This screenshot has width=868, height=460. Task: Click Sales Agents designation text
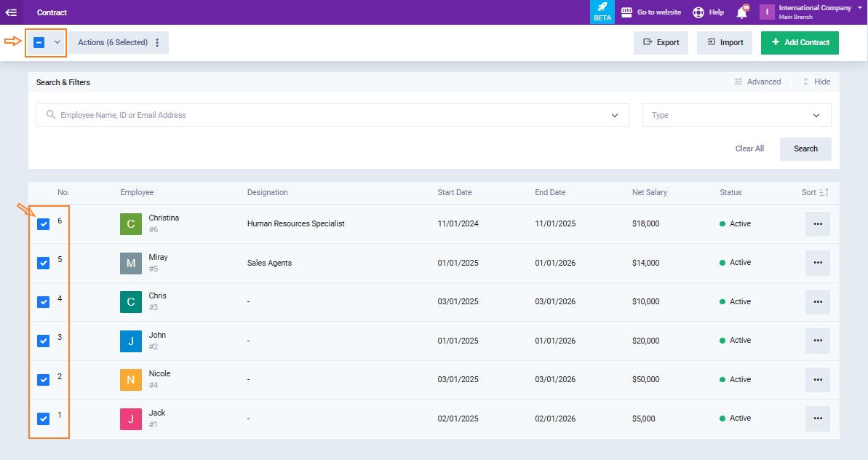269,263
